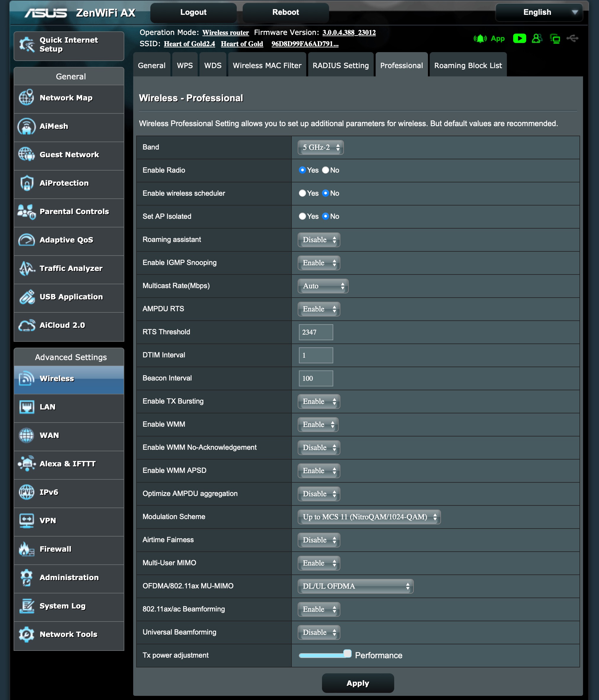The width and height of the screenshot is (599, 700).
Task: Open the Traffic Analyzer icon
Action: (26, 269)
